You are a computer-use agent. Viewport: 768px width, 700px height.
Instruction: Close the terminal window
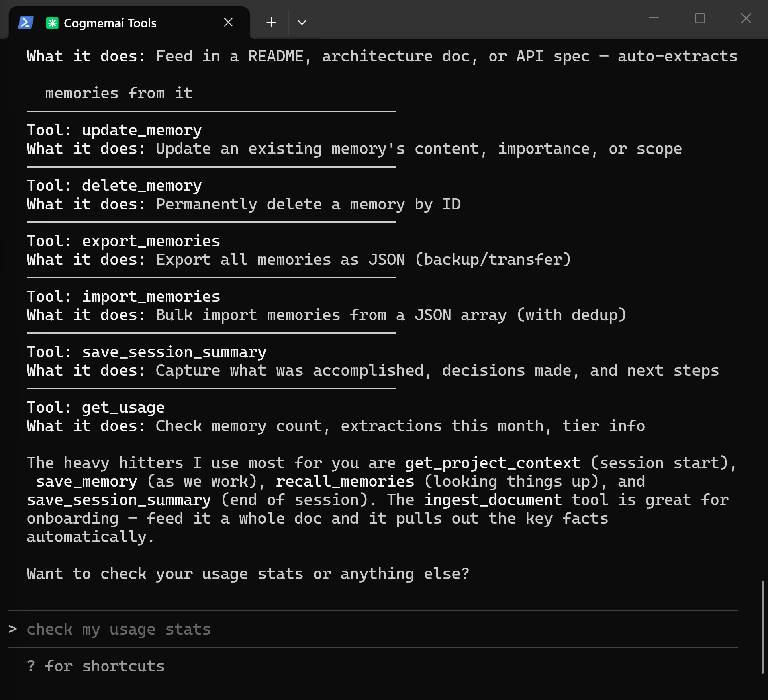[x=746, y=18]
